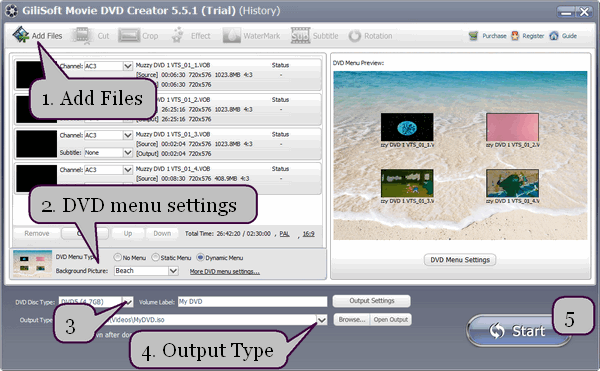Click the PAL standard link
This screenshot has height=371, width=600.
[x=284, y=234]
